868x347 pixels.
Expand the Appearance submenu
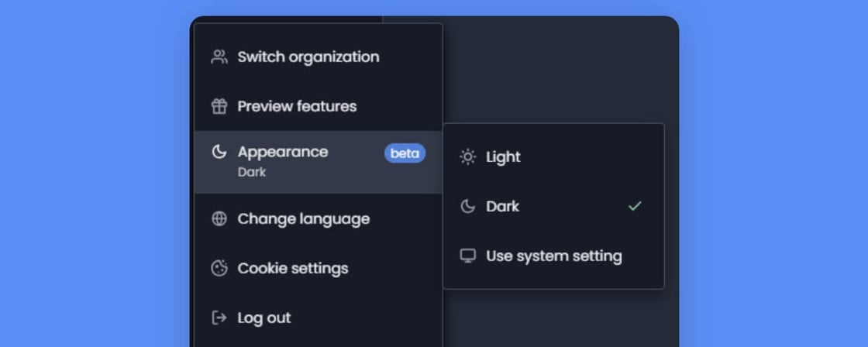click(x=283, y=153)
